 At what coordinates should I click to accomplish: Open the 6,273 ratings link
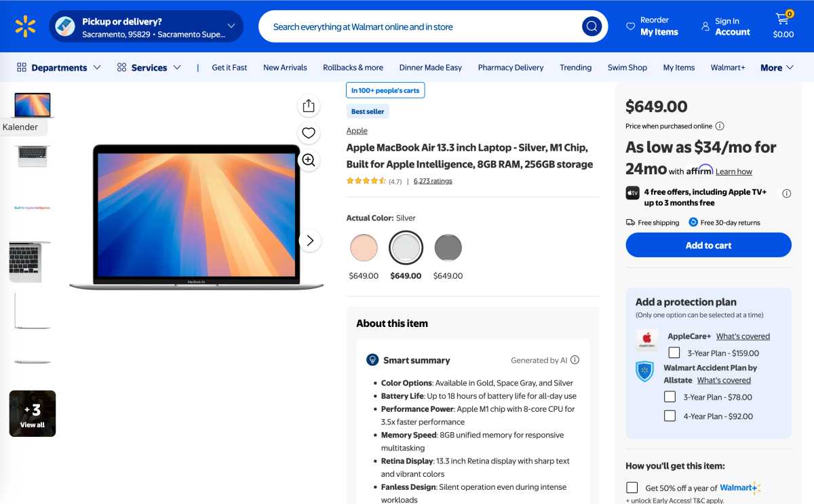433,181
